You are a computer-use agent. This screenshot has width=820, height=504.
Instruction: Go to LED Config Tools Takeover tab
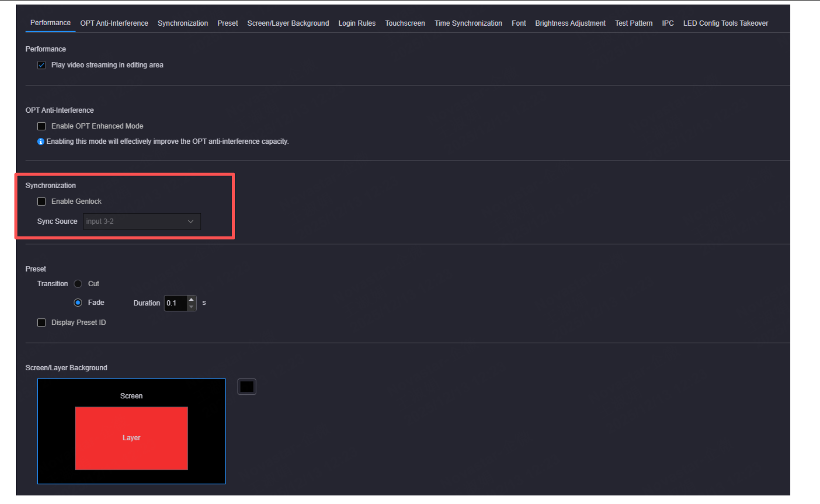pos(725,23)
